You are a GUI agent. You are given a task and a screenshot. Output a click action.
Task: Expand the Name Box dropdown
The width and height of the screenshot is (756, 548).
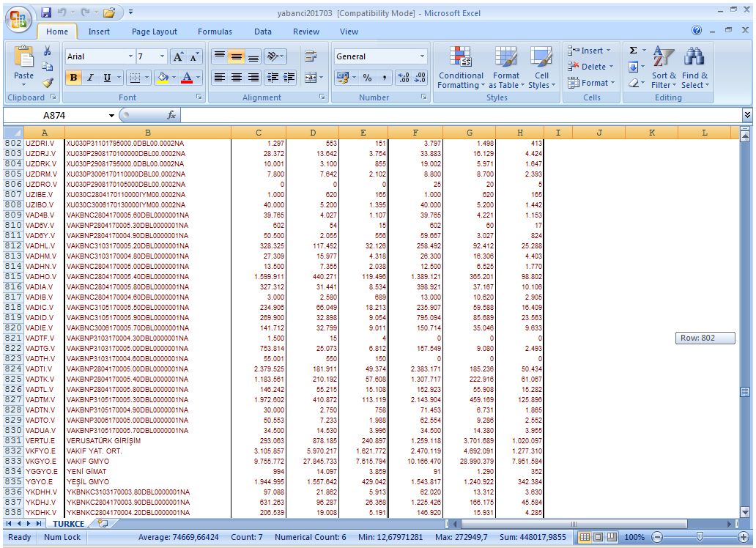pyautogui.click(x=111, y=115)
